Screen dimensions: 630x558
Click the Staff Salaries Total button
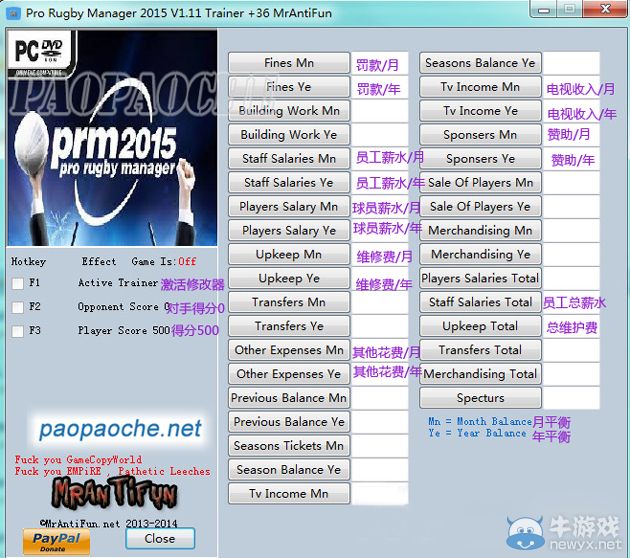click(x=480, y=302)
